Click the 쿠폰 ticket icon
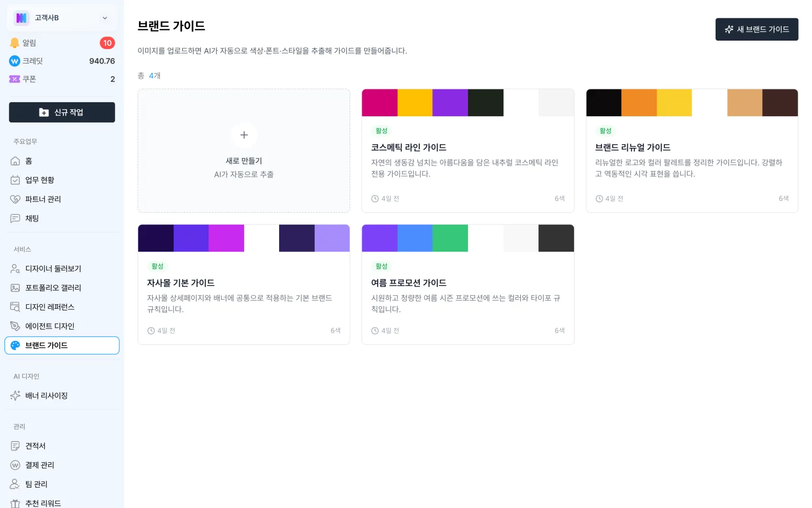This screenshot has width=812, height=508. click(x=15, y=79)
